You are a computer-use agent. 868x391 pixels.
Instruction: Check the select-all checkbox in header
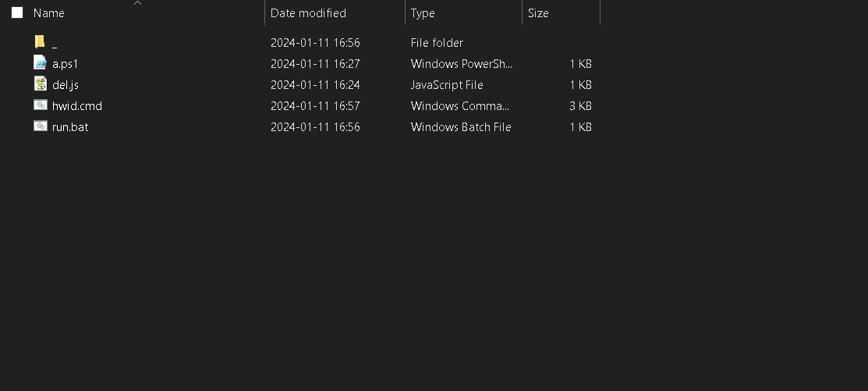point(17,12)
